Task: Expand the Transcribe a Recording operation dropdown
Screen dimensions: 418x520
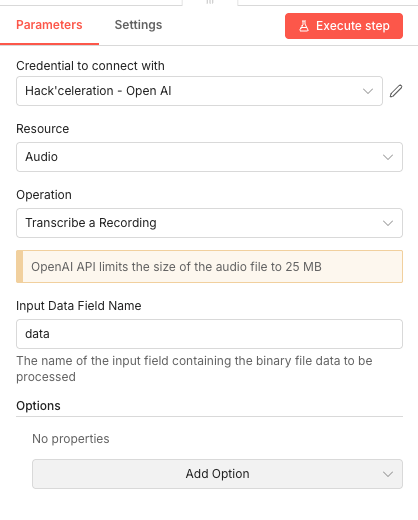Action: pyautogui.click(x=209, y=223)
